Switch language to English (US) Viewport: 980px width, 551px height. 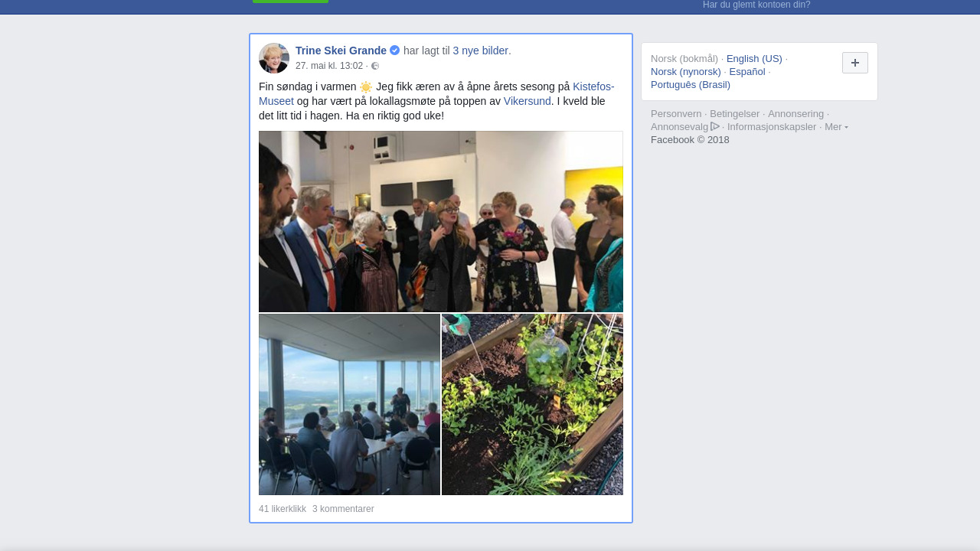754,59
